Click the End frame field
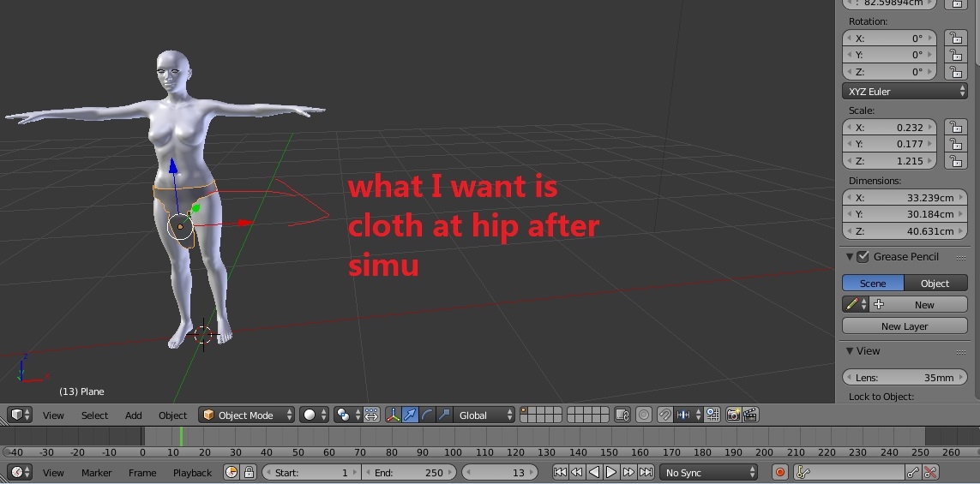 [409, 472]
